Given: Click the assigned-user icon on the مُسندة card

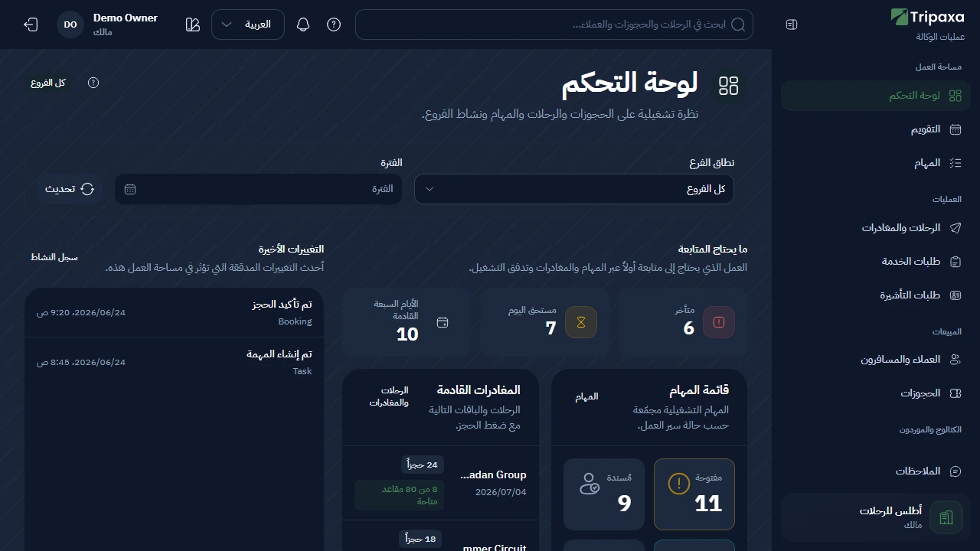Looking at the screenshot, I should pyautogui.click(x=590, y=484).
